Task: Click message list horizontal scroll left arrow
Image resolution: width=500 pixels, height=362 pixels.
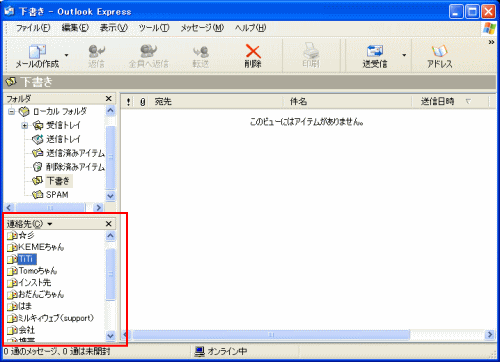Action: click(x=126, y=334)
